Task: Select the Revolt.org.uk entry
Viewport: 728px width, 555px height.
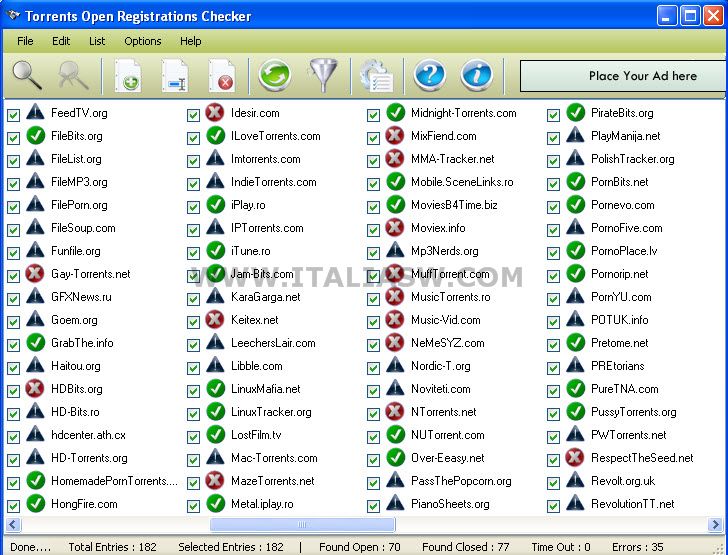Action: click(x=623, y=481)
